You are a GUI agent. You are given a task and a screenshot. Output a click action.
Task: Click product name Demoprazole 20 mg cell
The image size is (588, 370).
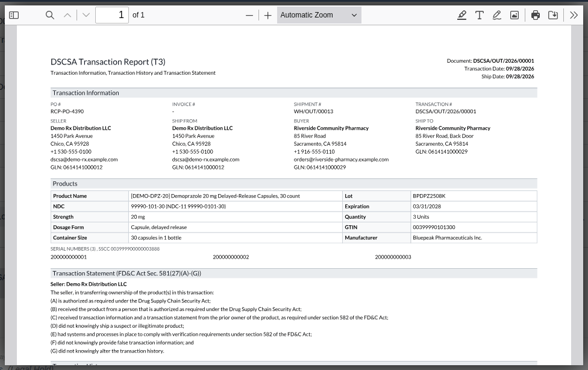coord(236,196)
